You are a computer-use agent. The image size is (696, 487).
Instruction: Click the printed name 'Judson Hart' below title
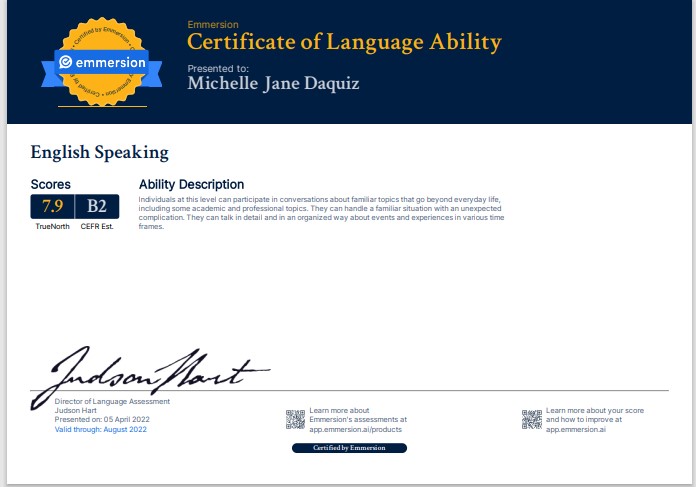click(x=75, y=410)
